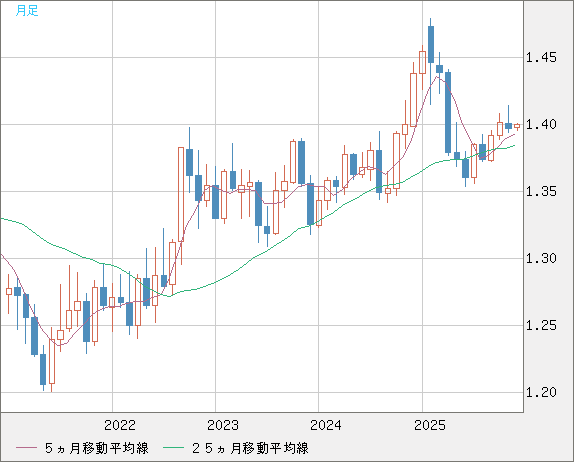Click the 2022 year label on the time axis

[120, 425]
